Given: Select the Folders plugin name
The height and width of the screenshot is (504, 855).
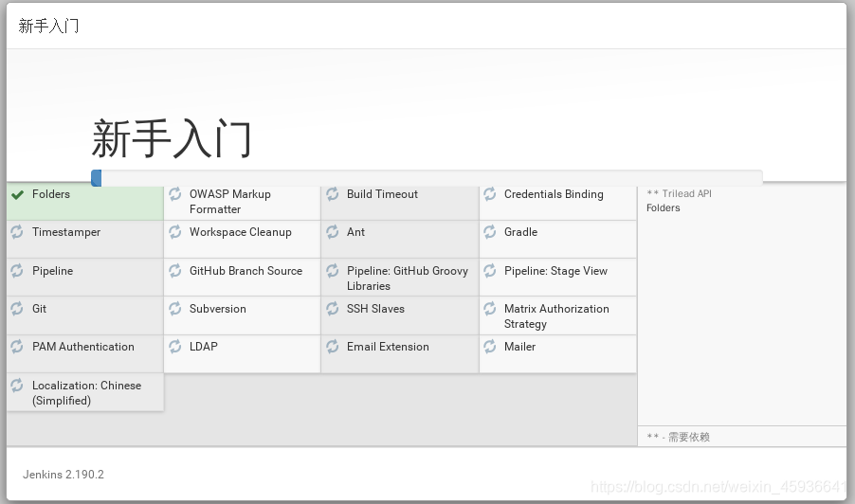Looking at the screenshot, I should coord(51,194).
